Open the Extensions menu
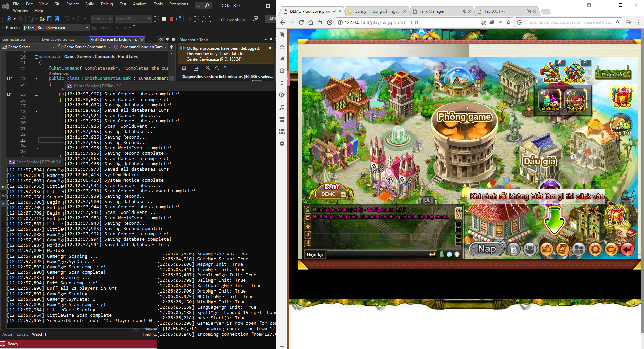Screen dimensions: 644x349 point(179,4)
